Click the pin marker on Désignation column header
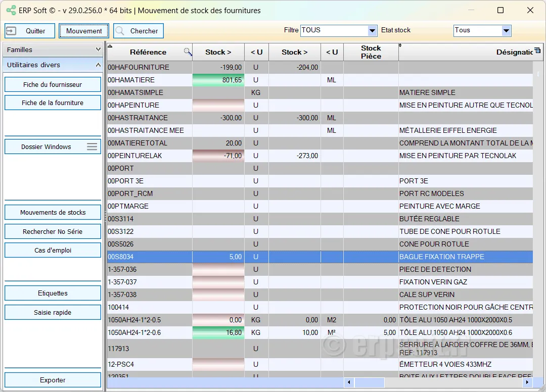Viewport: 546px width, 392px height. pos(400,46)
